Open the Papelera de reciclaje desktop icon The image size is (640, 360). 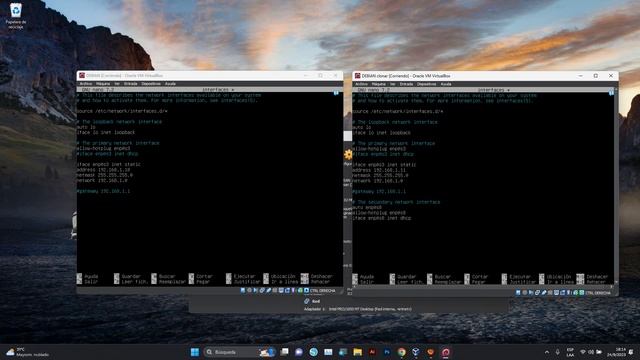pyautogui.click(x=16, y=15)
